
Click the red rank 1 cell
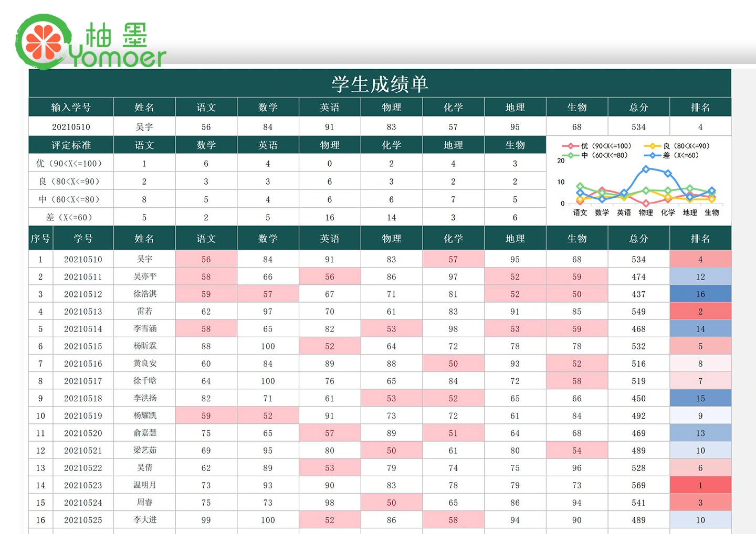point(700,485)
